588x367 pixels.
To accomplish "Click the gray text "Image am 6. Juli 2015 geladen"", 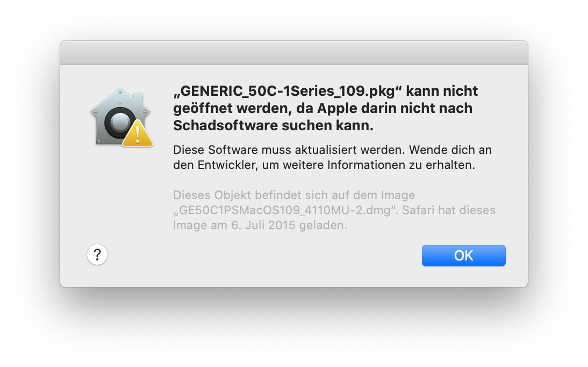I will (260, 225).
